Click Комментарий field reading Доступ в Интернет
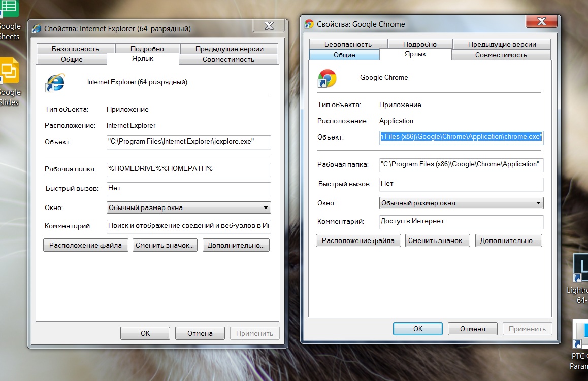588x381 pixels. [461, 222]
